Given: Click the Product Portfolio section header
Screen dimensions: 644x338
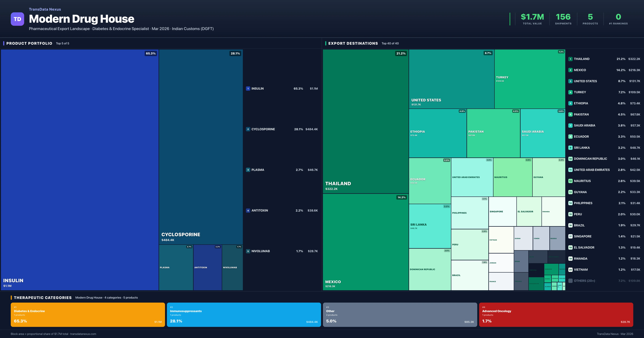Looking at the screenshot, I should coord(29,43).
